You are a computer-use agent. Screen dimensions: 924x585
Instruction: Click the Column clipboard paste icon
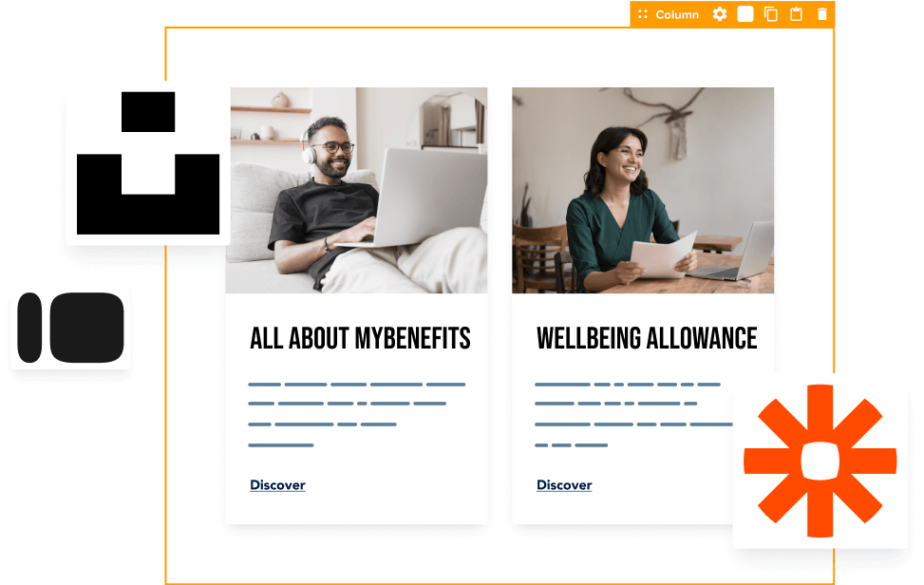pyautogui.click(x=796, y=14)
